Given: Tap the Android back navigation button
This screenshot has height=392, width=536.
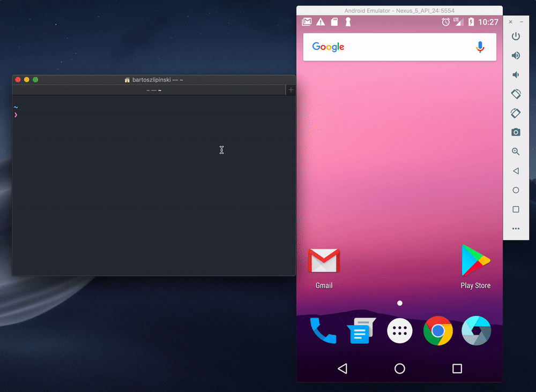Looking at the screenshot, I should click(x=343, y=368).
